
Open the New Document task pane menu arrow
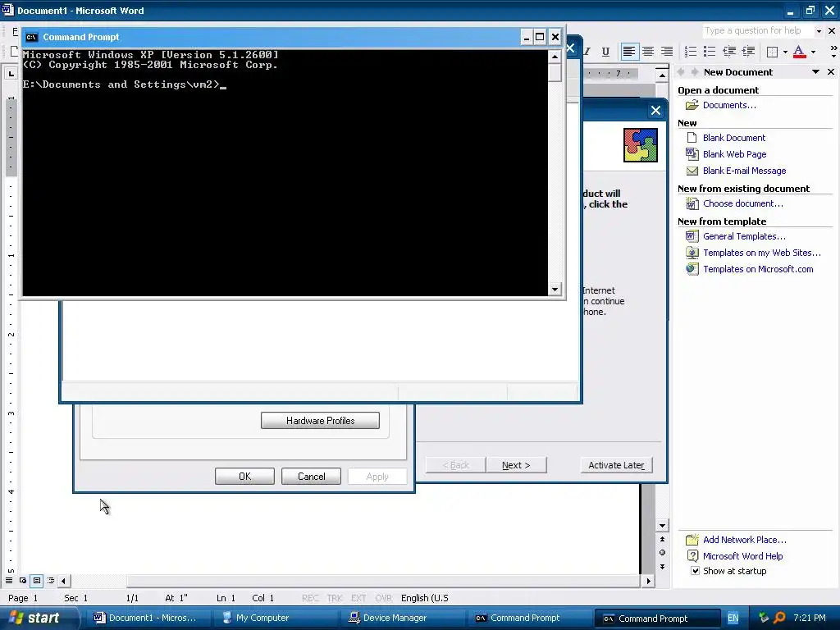coord(815,72)
